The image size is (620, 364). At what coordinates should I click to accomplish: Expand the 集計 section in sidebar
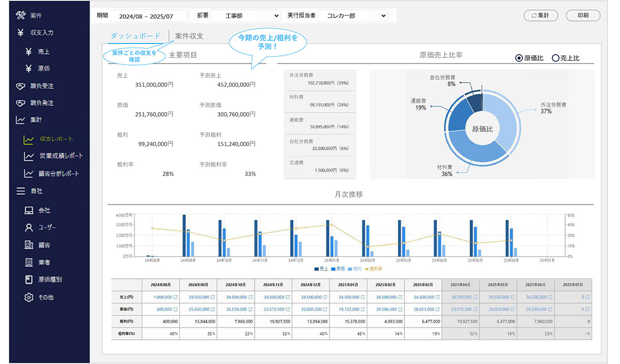(21, 120)
